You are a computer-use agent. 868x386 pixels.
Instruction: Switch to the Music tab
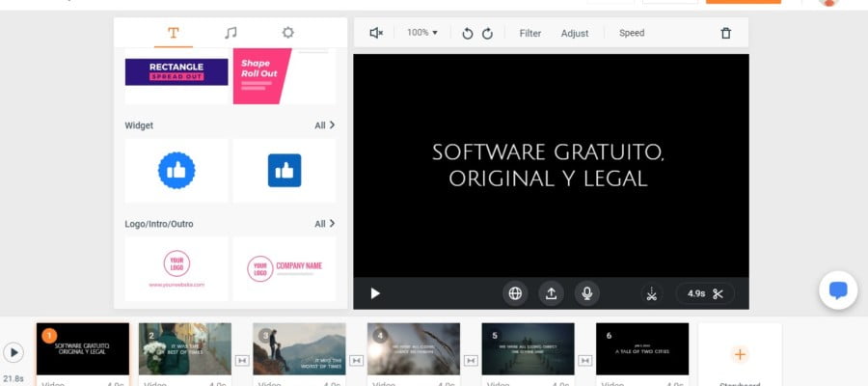coord(231,33)
